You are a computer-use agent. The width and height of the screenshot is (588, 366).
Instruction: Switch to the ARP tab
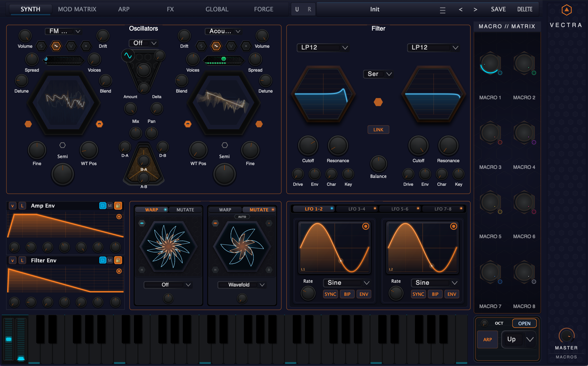[x=124, y=9]
